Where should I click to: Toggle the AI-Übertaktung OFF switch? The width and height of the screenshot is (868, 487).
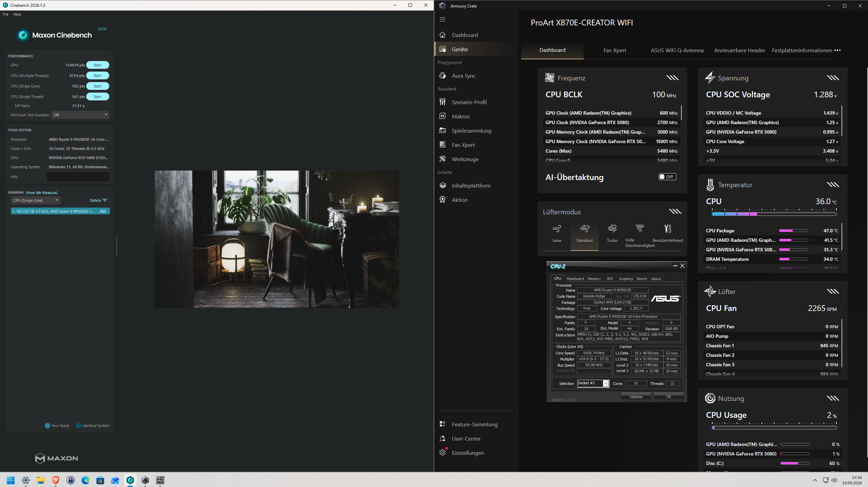click(667, 177)
